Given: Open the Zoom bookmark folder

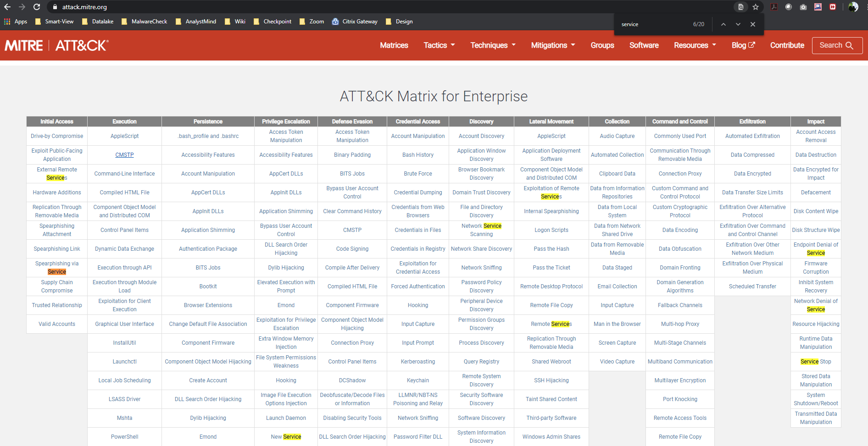Looking at the screenshot, I should pyautogui.click(x=312, y=22).
